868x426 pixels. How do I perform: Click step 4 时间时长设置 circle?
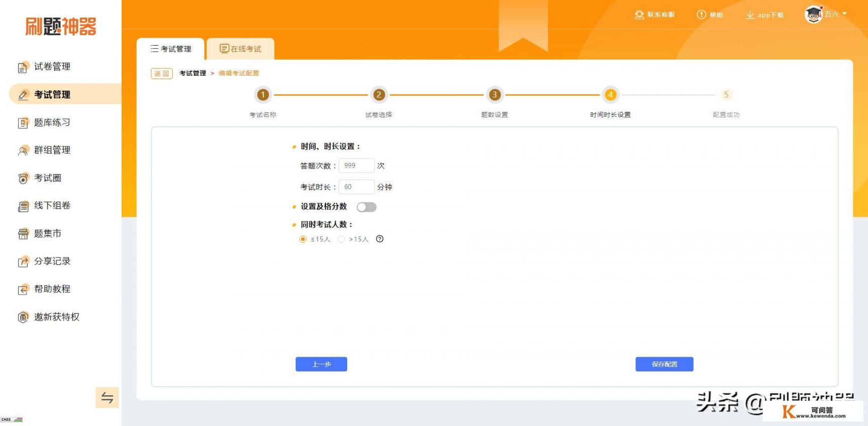[610, 95]
